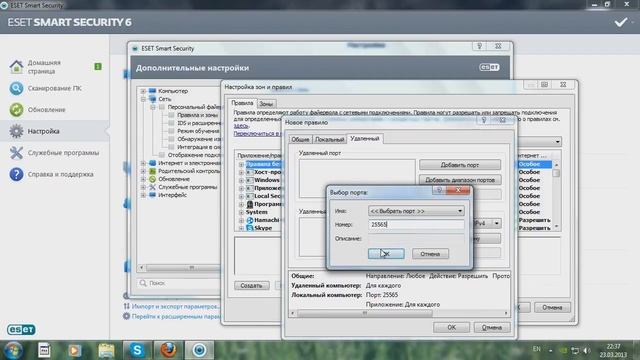Select Режим обучения tree item
Viewport: 640px width, 360px height.
tap(198, 131)
